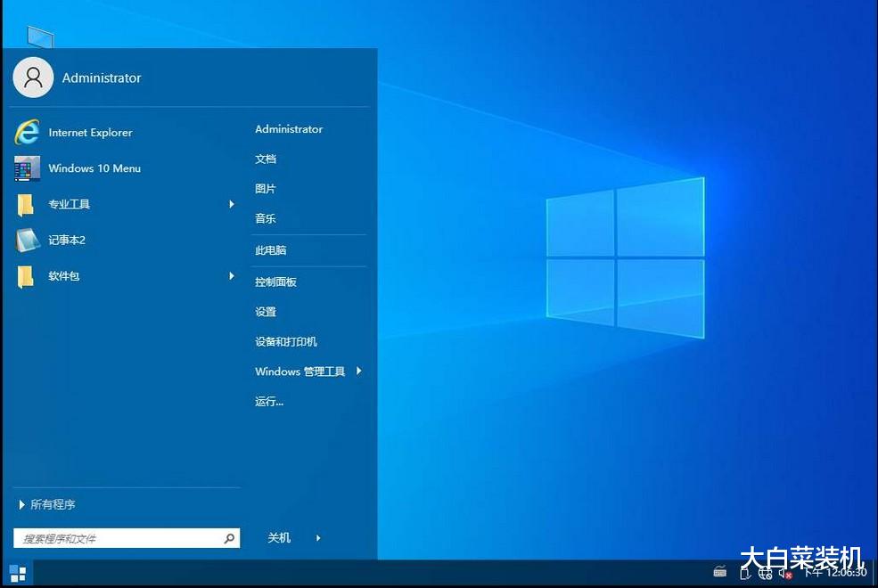Open 运行... dialog entry
Screen dimensions: 878x588
267,401
